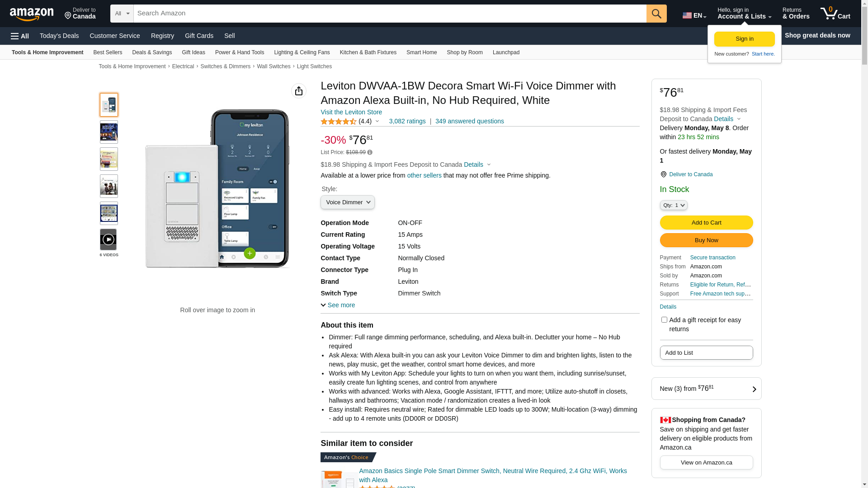
Task: Go to Smart Home category tab
Action: (x=421, y=52)
